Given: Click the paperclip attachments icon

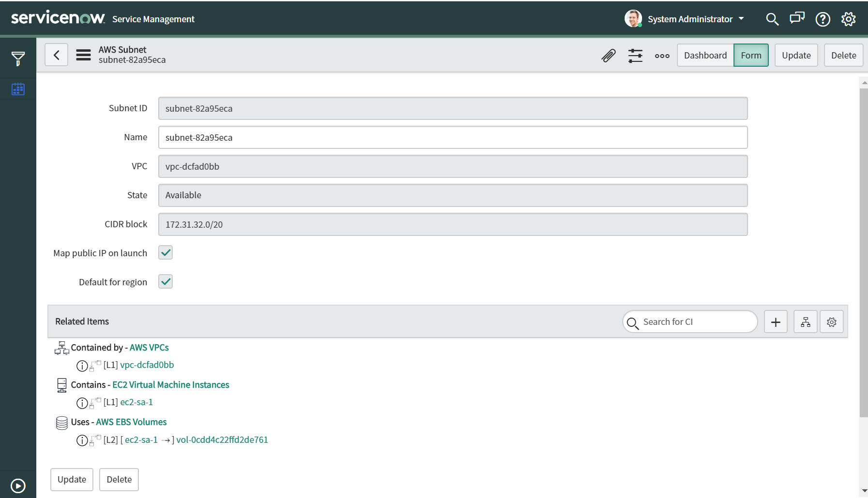Looking at the screenshot, I should click(609, 55).
